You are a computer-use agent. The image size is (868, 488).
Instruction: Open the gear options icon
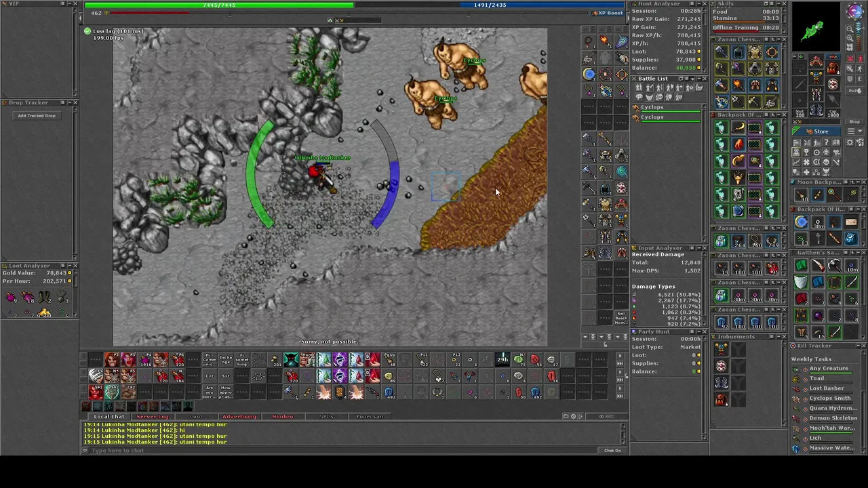tap(850, 142)
